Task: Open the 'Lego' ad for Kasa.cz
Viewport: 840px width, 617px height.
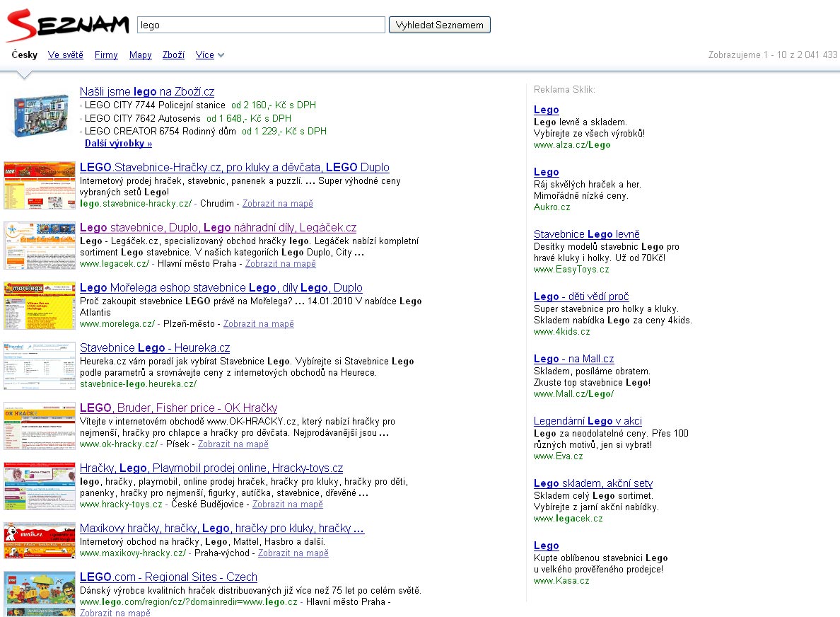Action: point(546,545)
